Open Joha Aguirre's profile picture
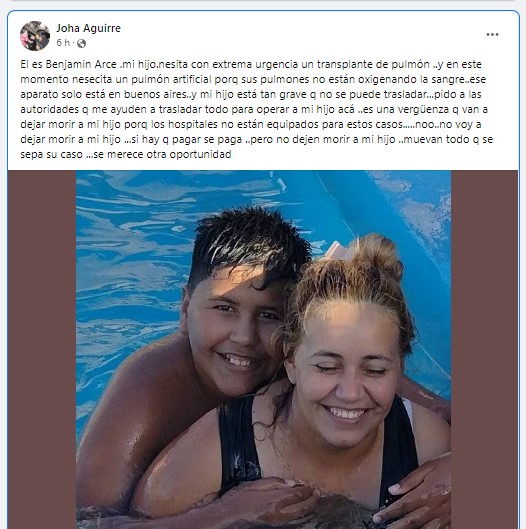The height and width of the screenshot is (529, 526). tap(35, 36)
